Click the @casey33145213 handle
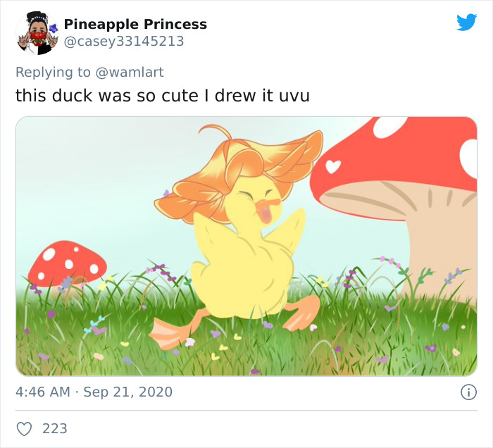Image resolution: width=493 pixels, height=448 pixels. [124, 42]
